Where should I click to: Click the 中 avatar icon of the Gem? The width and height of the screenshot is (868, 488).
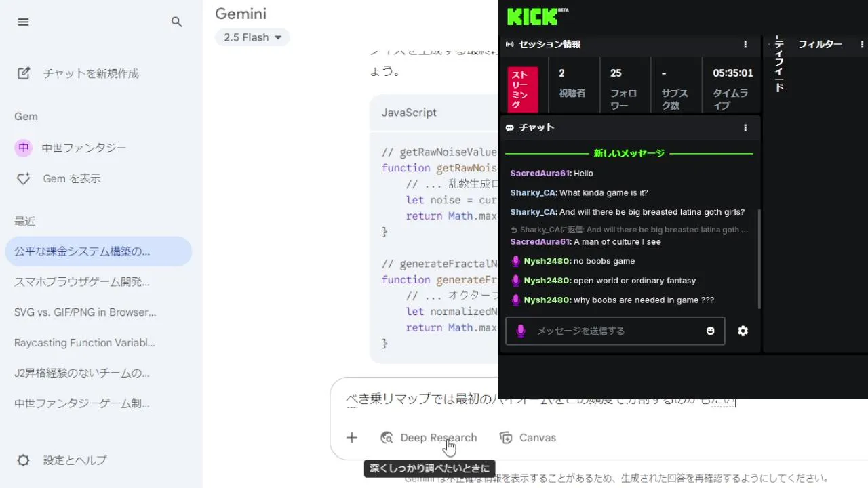[x=24, y=148]
